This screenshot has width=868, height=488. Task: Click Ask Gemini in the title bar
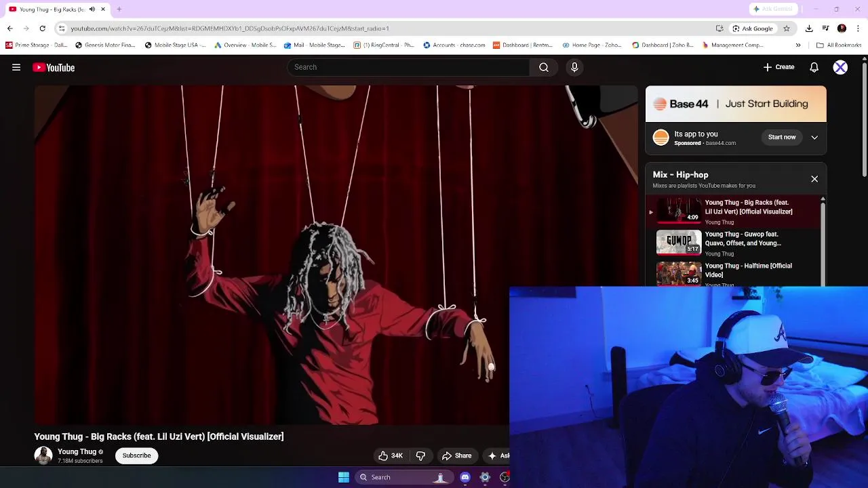(772, 9)
